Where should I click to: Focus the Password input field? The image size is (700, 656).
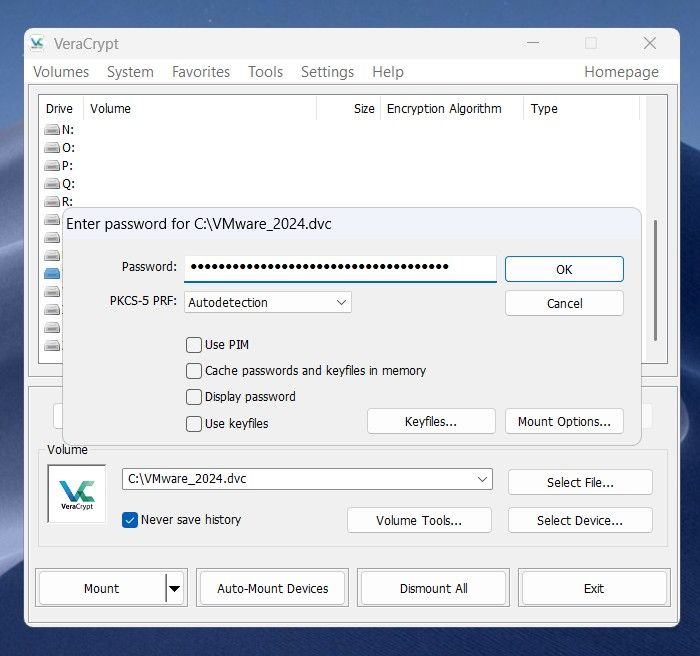pyautogui.click(x=340, y=268)
